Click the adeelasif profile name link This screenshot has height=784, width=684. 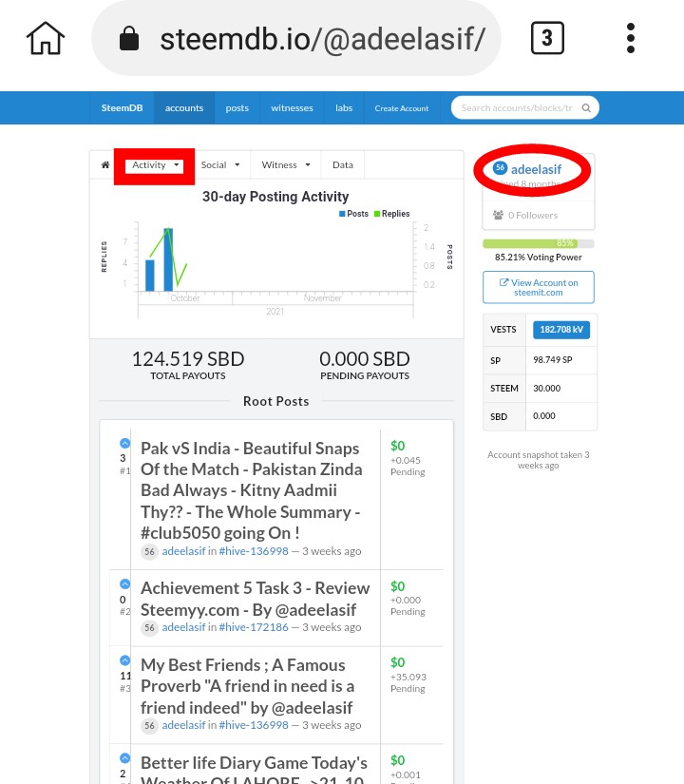[536, 169]
